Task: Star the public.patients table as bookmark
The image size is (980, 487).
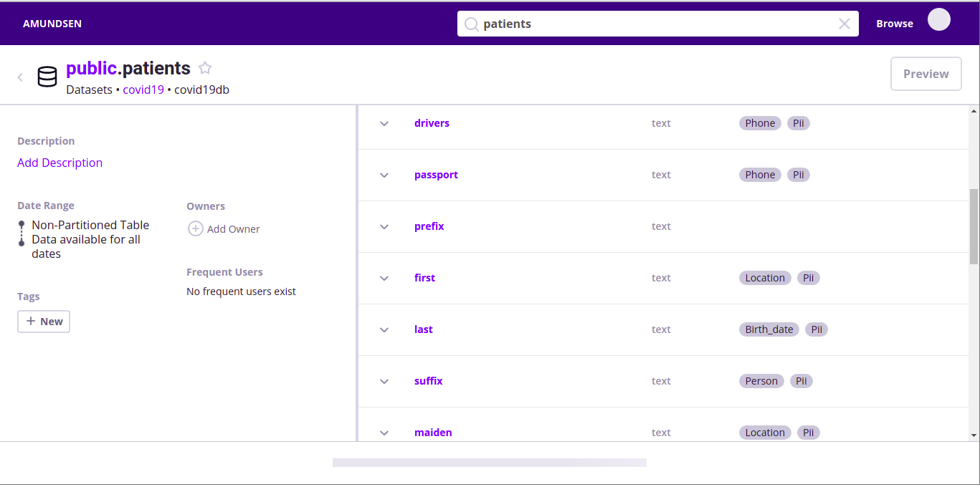Action: tap(205, 68)
